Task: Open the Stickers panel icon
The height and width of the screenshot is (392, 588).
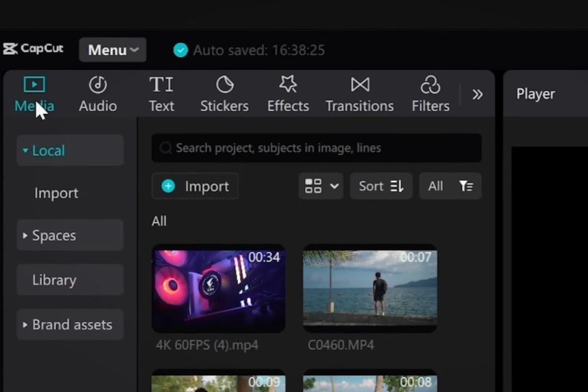Action: 224,84
